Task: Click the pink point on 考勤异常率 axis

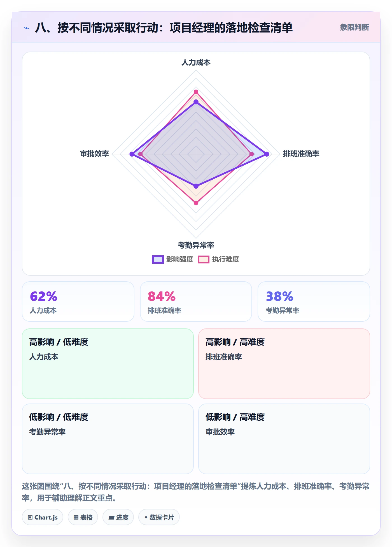Action: 196,203
